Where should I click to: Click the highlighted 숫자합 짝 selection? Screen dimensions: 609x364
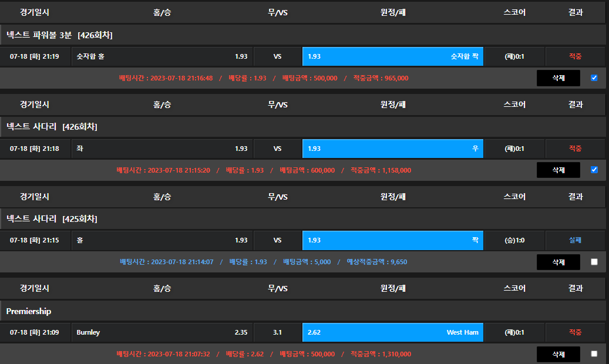point(393,56)
